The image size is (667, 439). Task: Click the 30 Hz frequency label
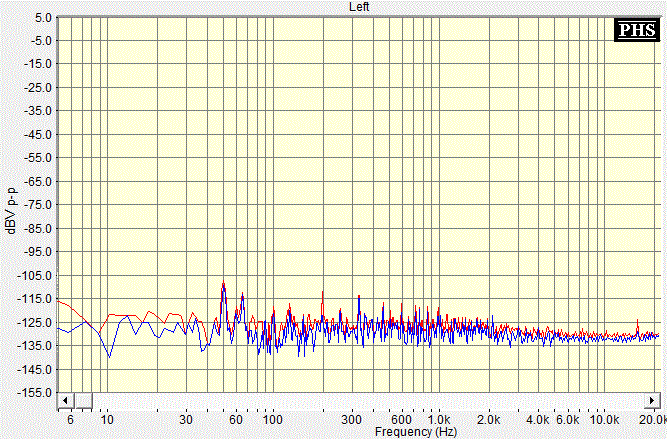pos(186,420)
